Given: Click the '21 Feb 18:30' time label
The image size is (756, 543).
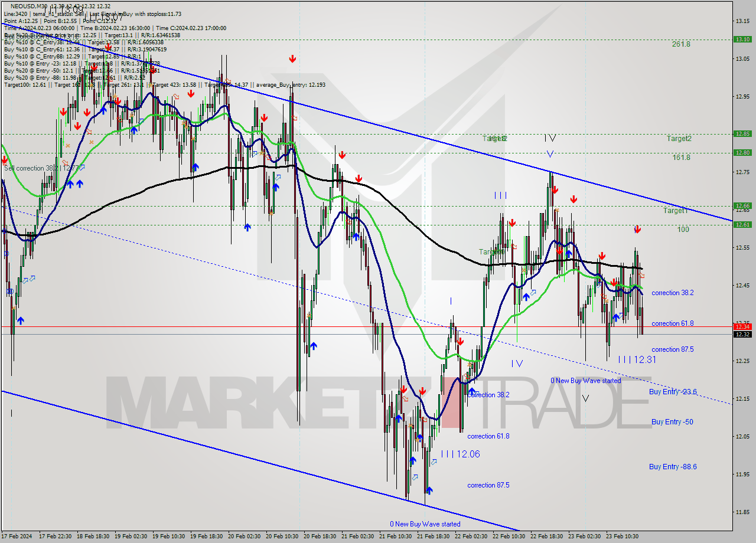Looking at the screenshot, I should pyautogui.click(x=434, y=537).
